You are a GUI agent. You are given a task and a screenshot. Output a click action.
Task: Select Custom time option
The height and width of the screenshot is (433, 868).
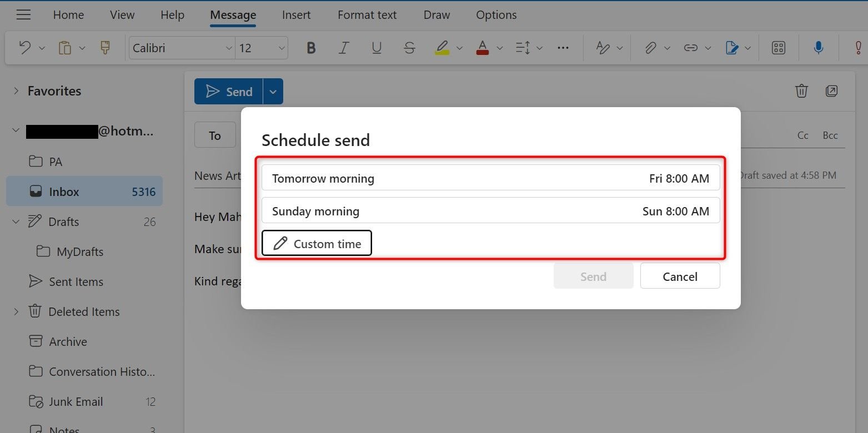tap(317, 244)
